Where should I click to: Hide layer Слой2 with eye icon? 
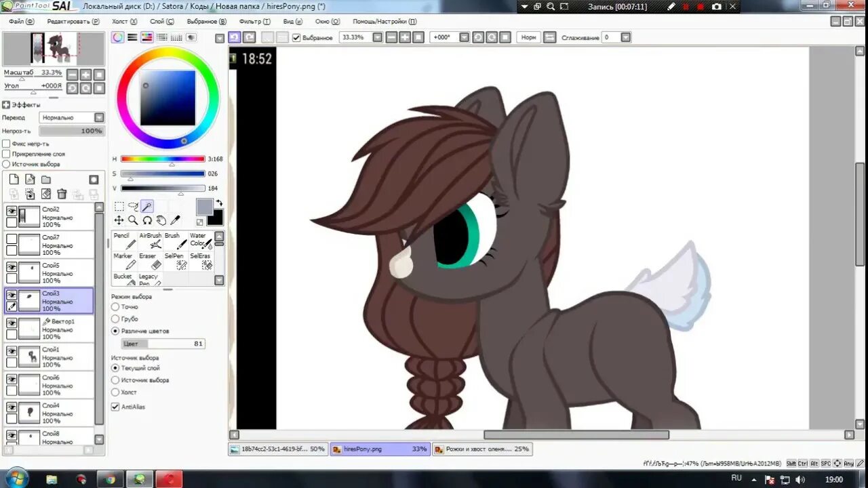tap(12, 211)
